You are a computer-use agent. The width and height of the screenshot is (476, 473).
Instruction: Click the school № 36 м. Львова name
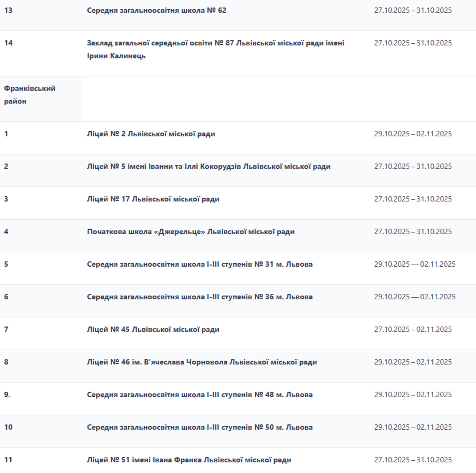pos(200,297)
